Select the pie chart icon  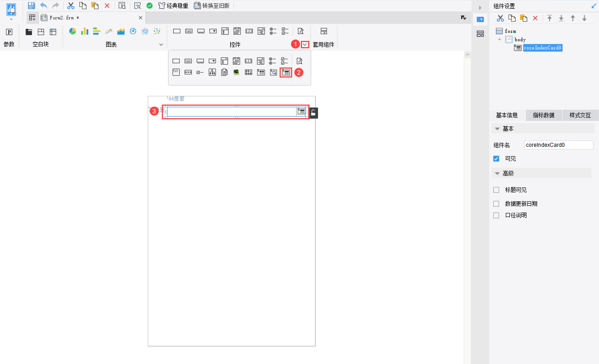72,31
